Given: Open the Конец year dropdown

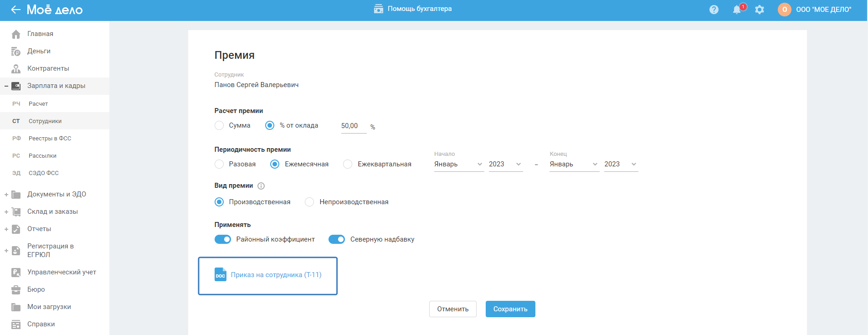Looking at the screenshot, I should coord(621,165).
